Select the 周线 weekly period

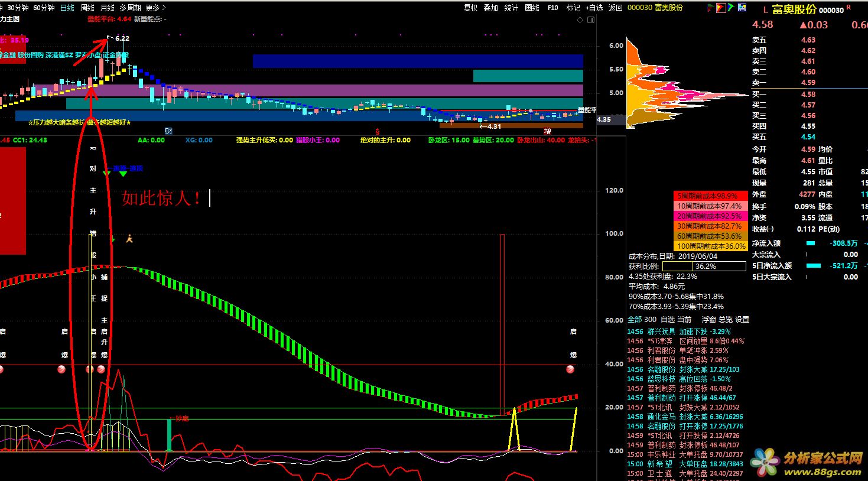tap(87, 8)
